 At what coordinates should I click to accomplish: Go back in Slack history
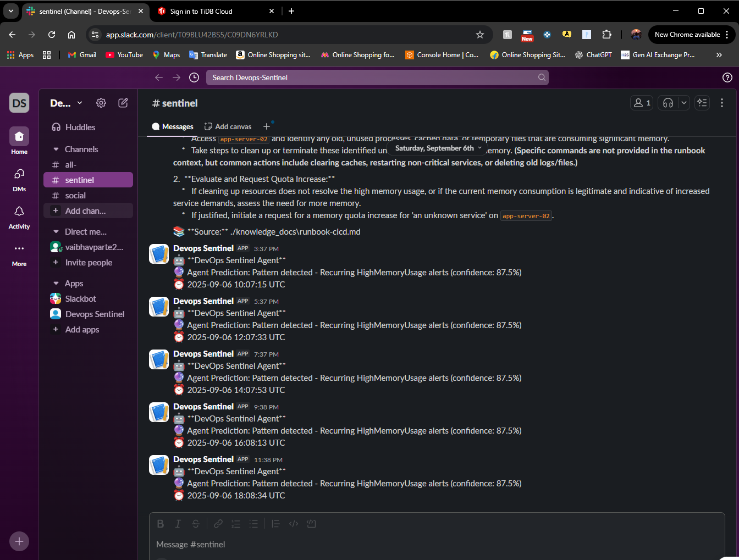pos(159,77)
